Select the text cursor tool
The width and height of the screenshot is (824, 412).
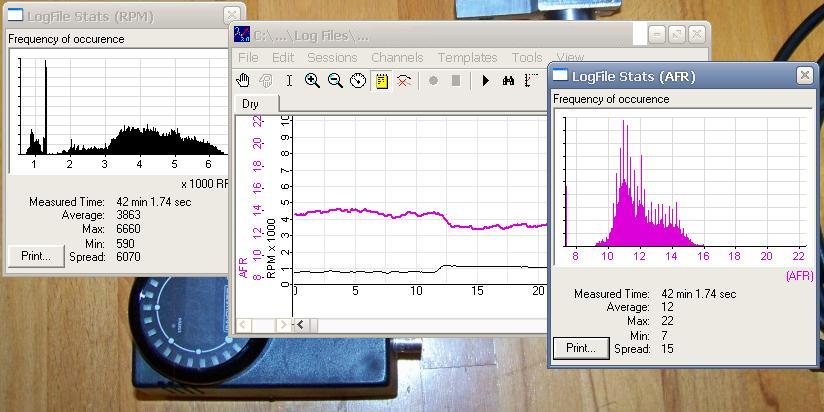(x=289, y=81)
